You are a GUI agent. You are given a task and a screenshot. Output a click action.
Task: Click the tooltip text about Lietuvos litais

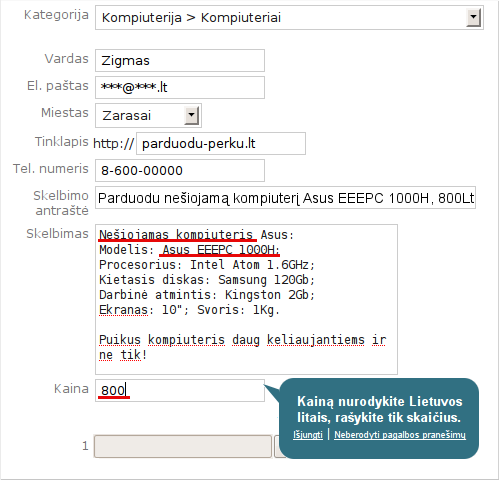pyautogui.click(x=379, y=409)
